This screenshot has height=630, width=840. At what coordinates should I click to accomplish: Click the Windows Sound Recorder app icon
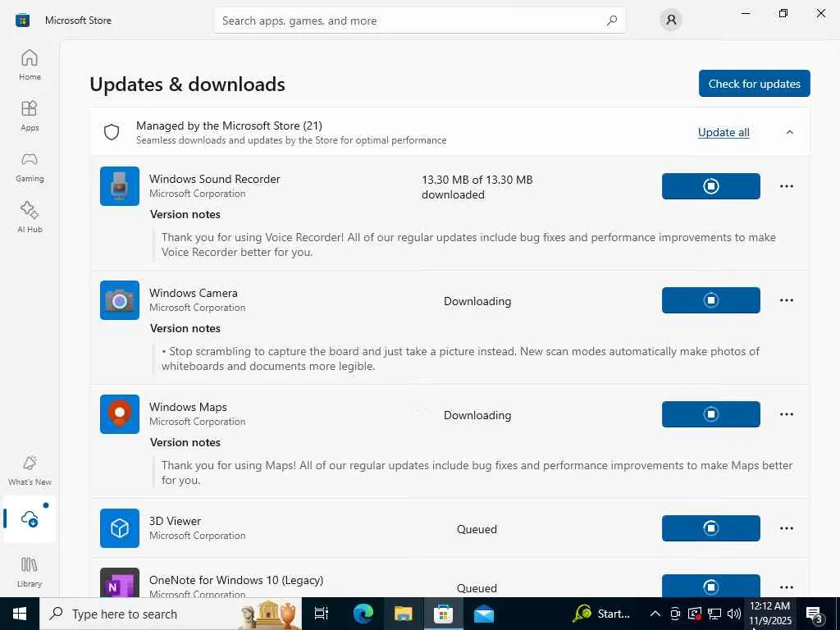(x=120, y=186)
